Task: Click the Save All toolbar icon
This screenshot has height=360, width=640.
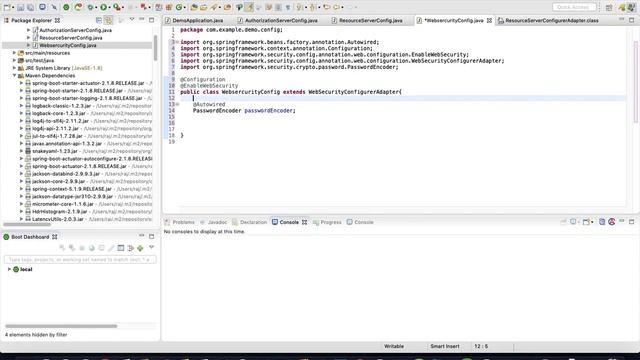Action: click(x=30, y=7)
